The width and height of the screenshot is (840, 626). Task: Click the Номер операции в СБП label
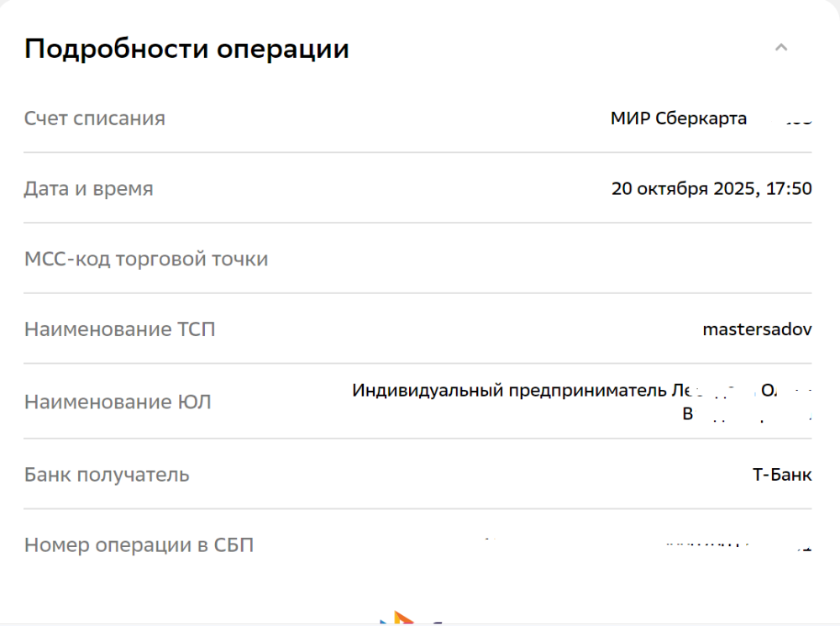tap(139, 545)
